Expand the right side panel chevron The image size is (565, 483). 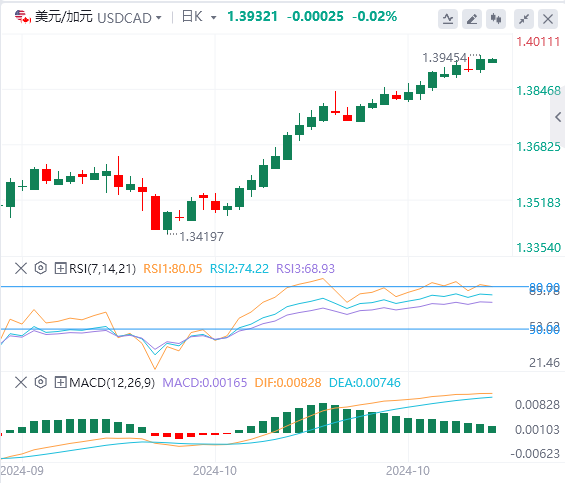click(x=558, y=117)
